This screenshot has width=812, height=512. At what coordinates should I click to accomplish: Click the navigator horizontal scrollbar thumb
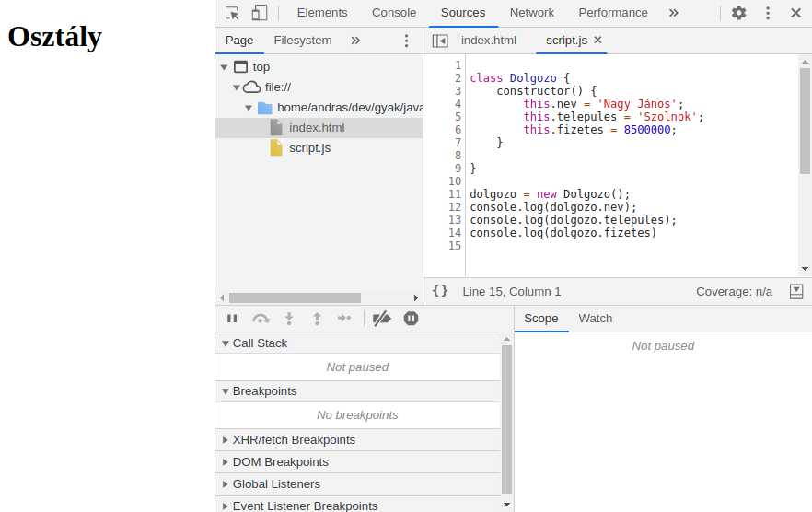click(x=296, y=298)
